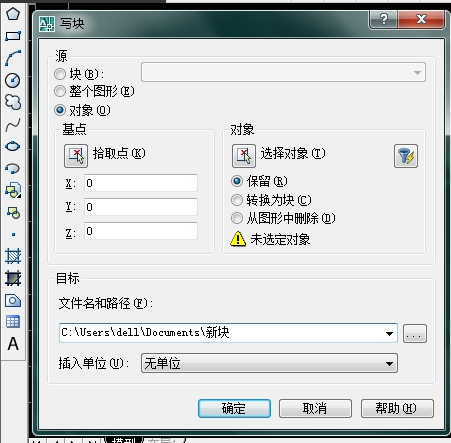Close the 写块 dialog window

421,19
